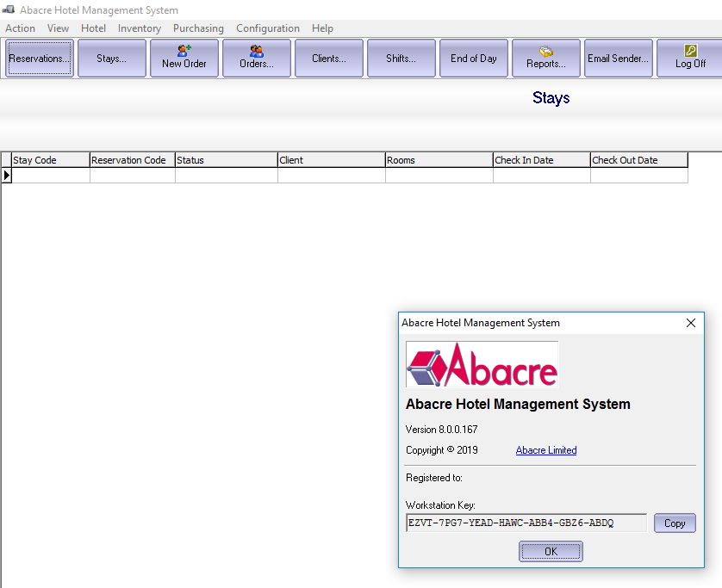Open the Reports toolbar icon
Viewport: 722px width, 588px height.
click(545, 58)
